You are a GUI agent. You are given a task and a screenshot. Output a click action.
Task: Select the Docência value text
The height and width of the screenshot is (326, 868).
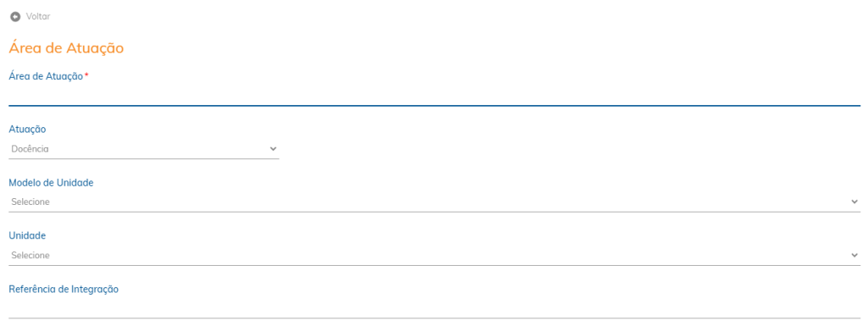[30, 149]
